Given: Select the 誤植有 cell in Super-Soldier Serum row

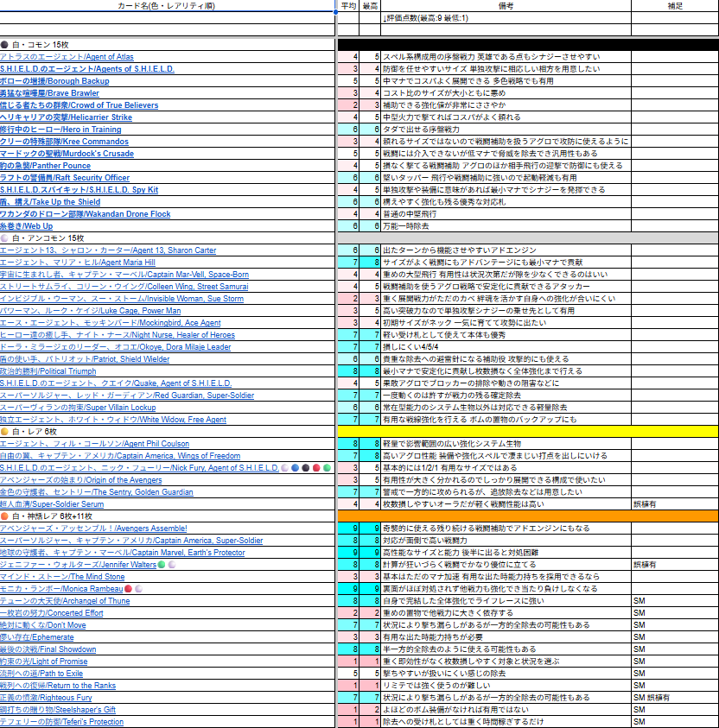Looking at the screenshot, I should [x=675, y=503].
